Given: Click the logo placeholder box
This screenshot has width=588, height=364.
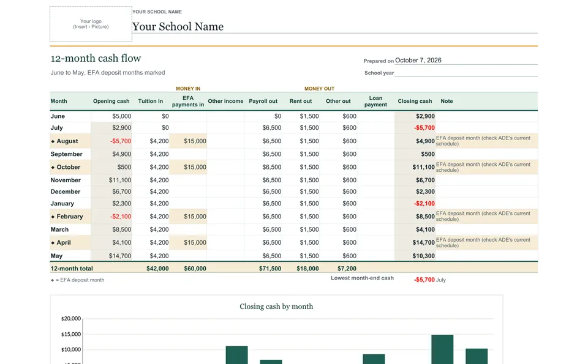Looking at the screenshot, I should pos(91,24).
